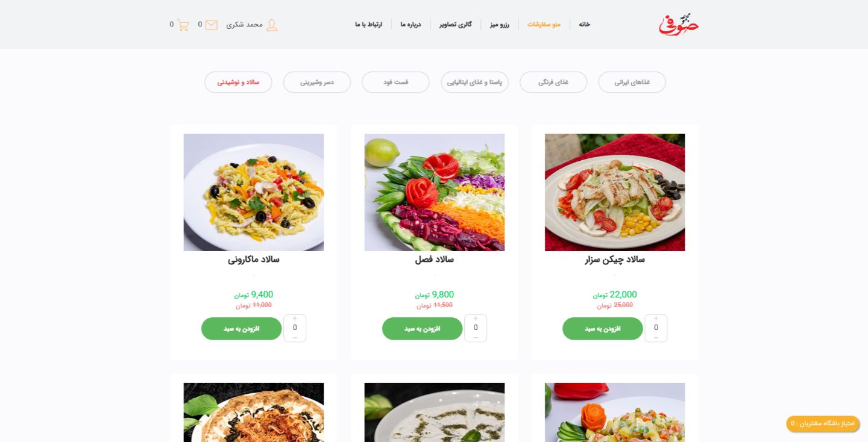Viewport: 868px width, 442px height.
Task: Open the envelope messages icon
Action: 212,25
